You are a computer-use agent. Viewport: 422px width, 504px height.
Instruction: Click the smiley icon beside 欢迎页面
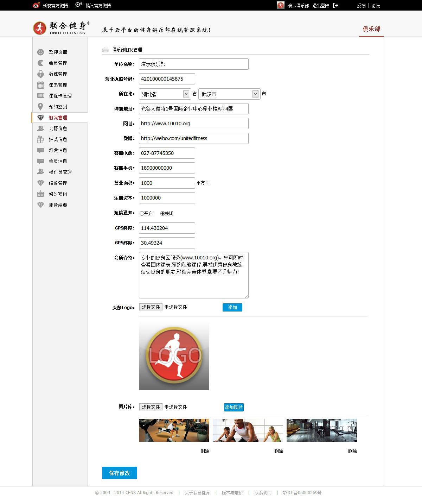pyautogui.click(x=40, y=52)
